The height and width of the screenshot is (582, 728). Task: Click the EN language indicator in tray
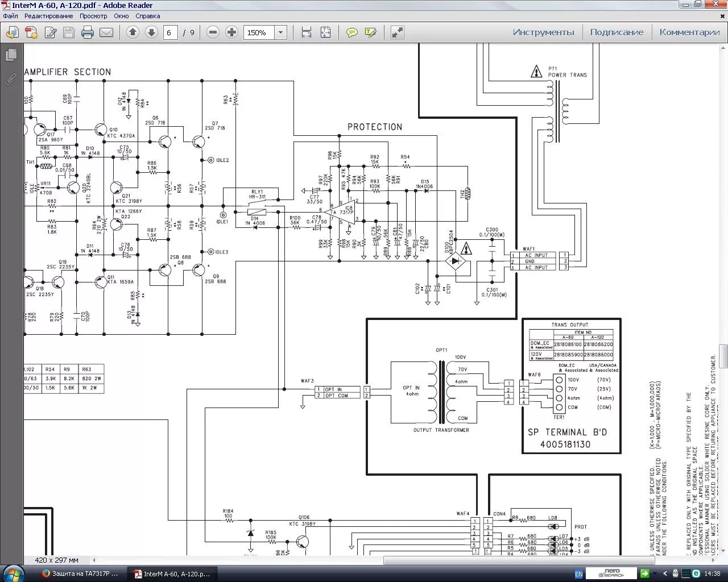coord(578,574)
